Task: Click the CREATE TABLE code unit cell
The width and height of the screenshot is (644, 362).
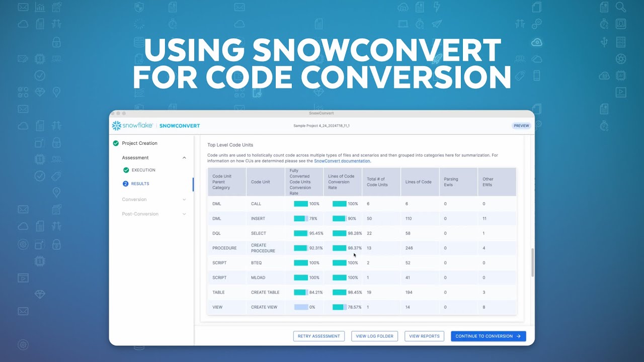Action: pos(265,293)
